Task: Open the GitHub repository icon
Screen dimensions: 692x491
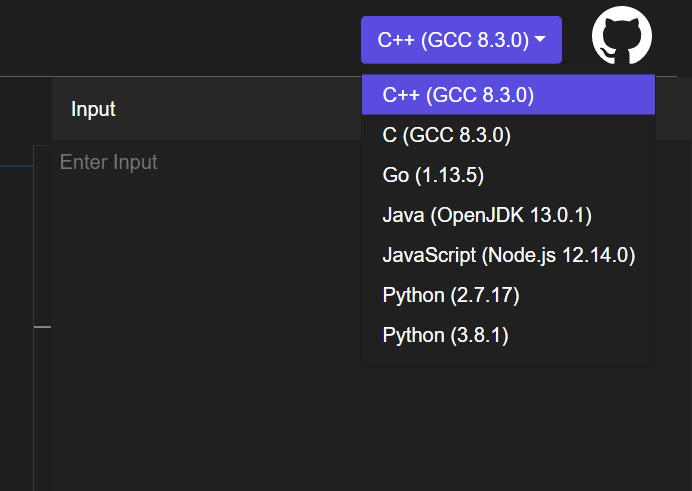Action: 622,39
